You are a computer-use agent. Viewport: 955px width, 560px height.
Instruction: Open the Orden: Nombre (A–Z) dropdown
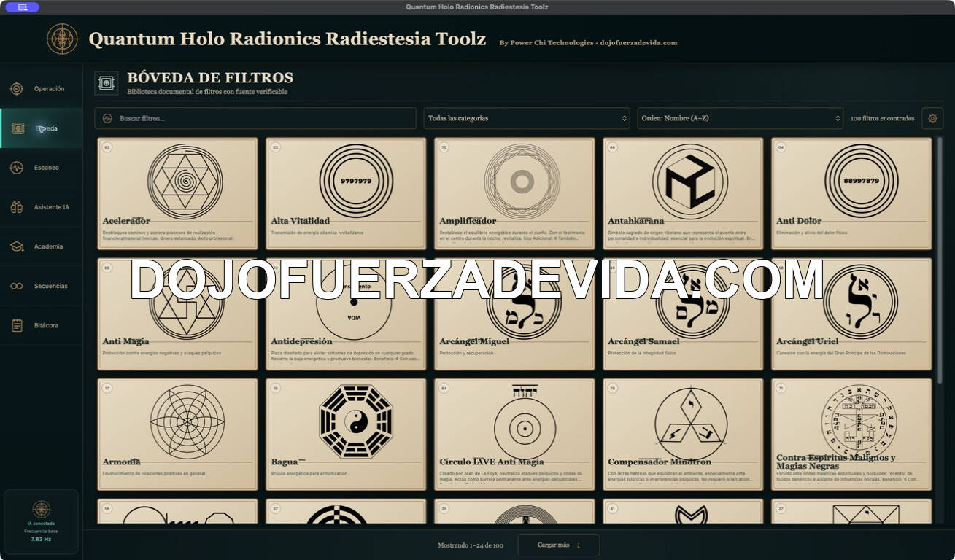click(741, 118)
